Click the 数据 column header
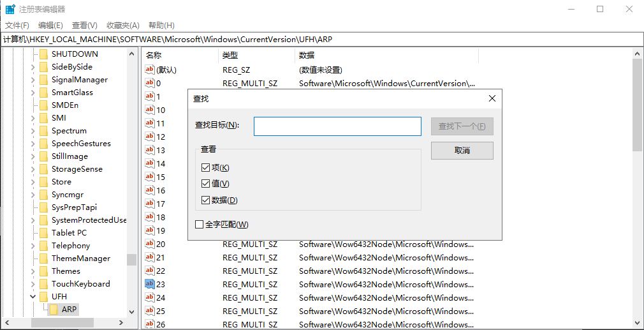 (386, 56)
